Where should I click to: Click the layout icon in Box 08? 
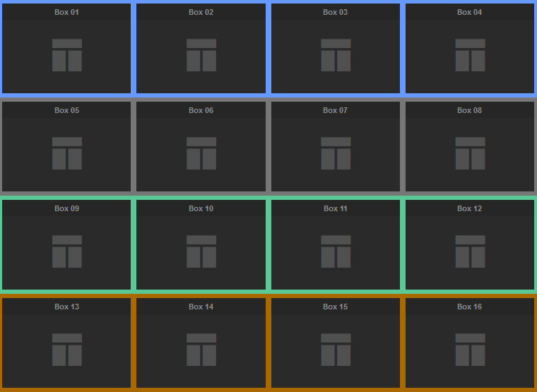tap(470, 153)
